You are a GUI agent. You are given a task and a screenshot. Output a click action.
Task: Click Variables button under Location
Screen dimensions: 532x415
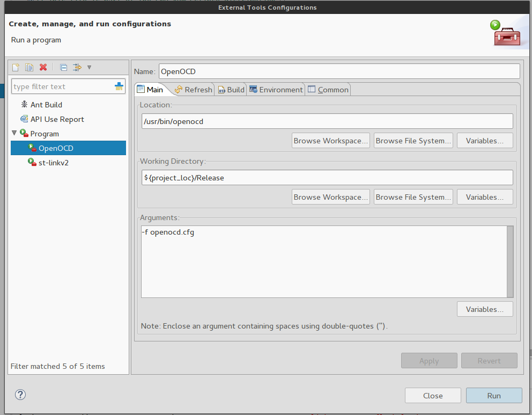[x=485, y=141]
